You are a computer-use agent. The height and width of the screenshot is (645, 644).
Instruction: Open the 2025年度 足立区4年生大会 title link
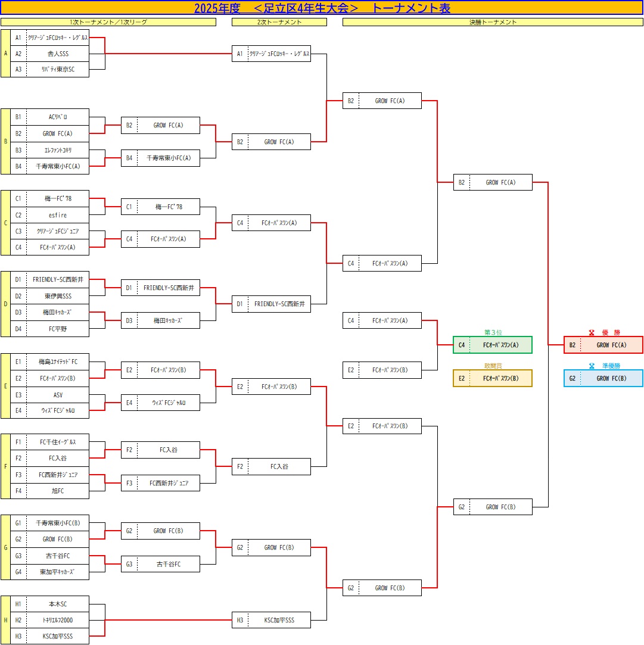point(322,8)
